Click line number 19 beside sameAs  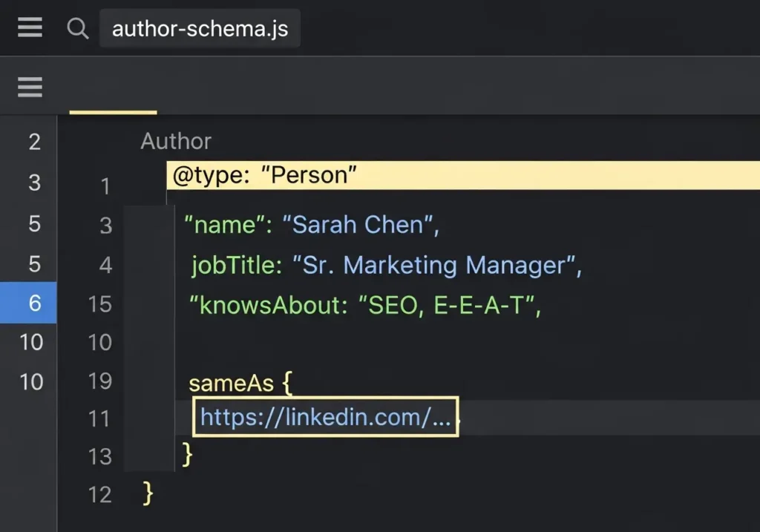[x=99, y=381]
